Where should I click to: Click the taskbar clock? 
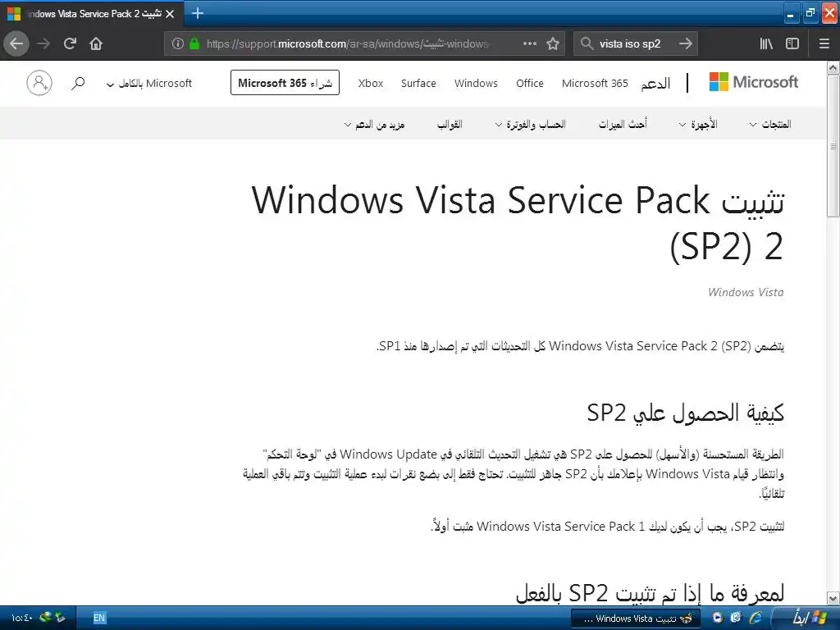(x=22, y=618)
